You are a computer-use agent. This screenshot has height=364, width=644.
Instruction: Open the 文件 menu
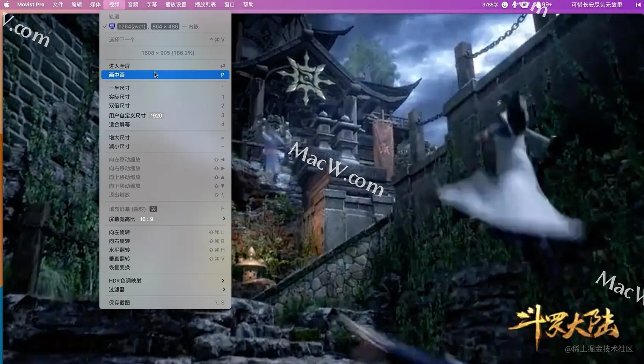[58, 5]
